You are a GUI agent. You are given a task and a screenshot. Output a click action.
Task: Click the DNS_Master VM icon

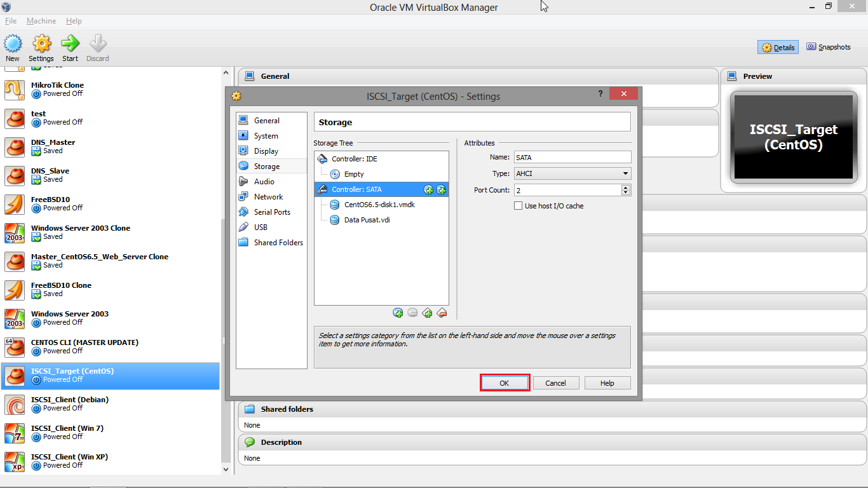15,147
